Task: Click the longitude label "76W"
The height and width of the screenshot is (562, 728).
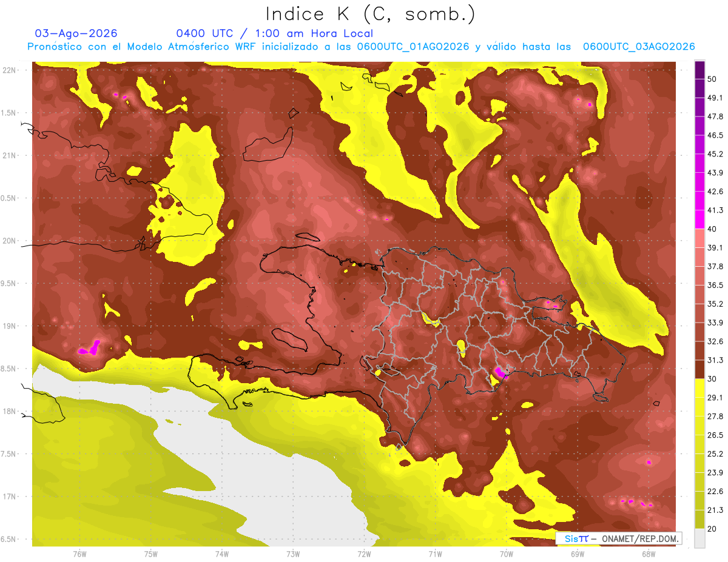Action: pos(79,554)
